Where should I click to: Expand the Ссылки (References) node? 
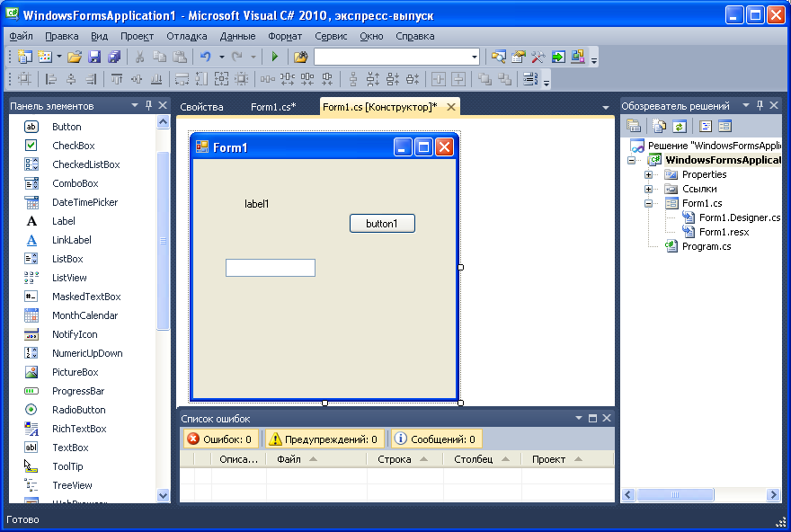click(x=649, y=189)
